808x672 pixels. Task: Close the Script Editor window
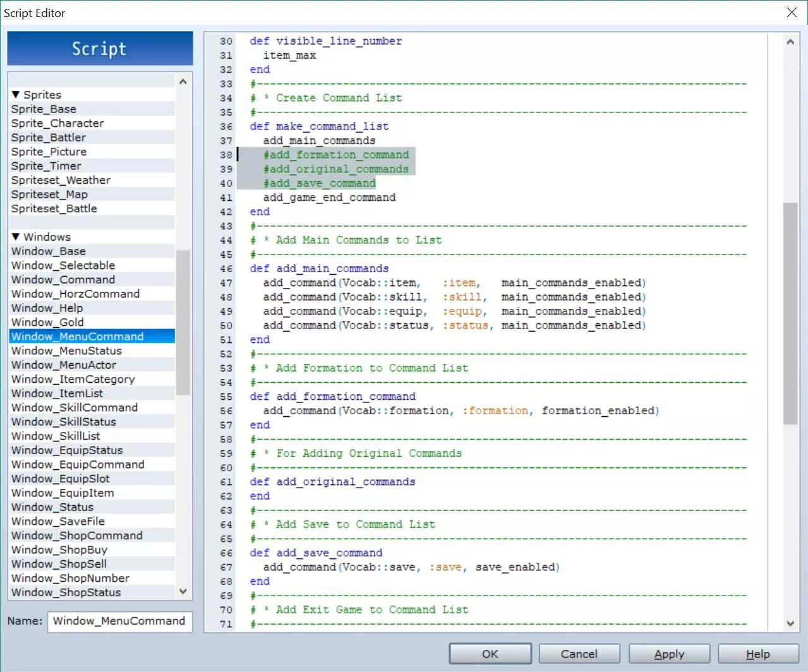pos(792,13)
